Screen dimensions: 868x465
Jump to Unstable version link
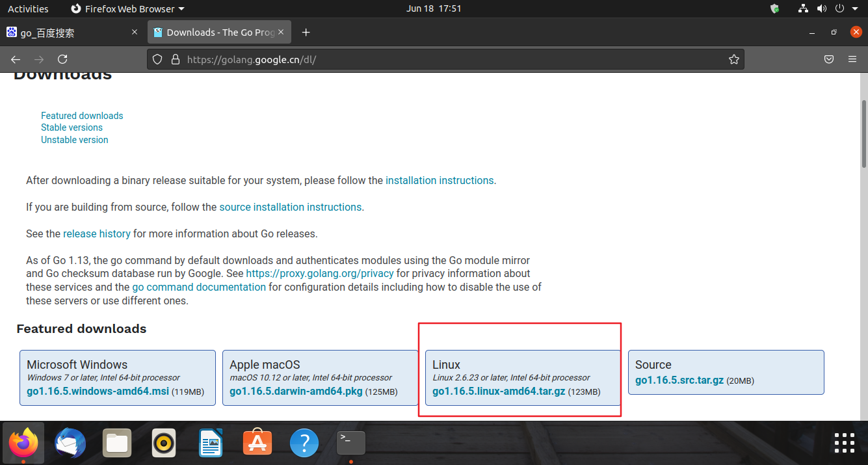pyautogui.click(x=75, y=140)
